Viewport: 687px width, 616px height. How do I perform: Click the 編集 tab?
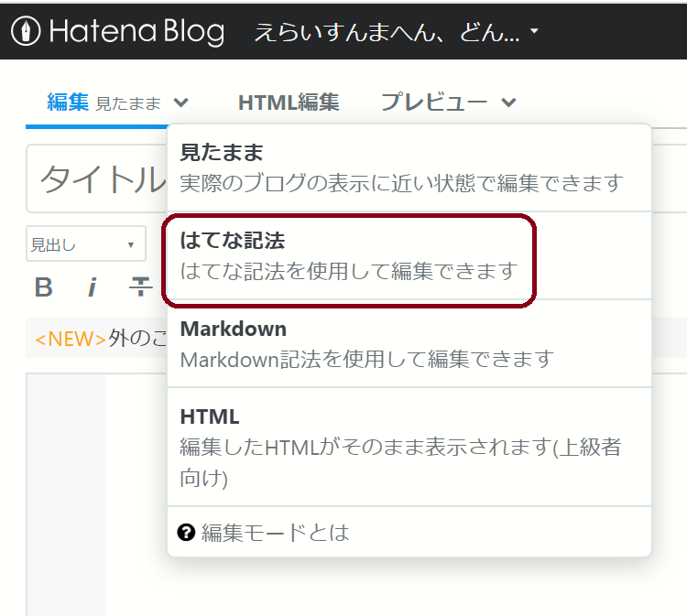pyautogui.click(x=68, y=102)
